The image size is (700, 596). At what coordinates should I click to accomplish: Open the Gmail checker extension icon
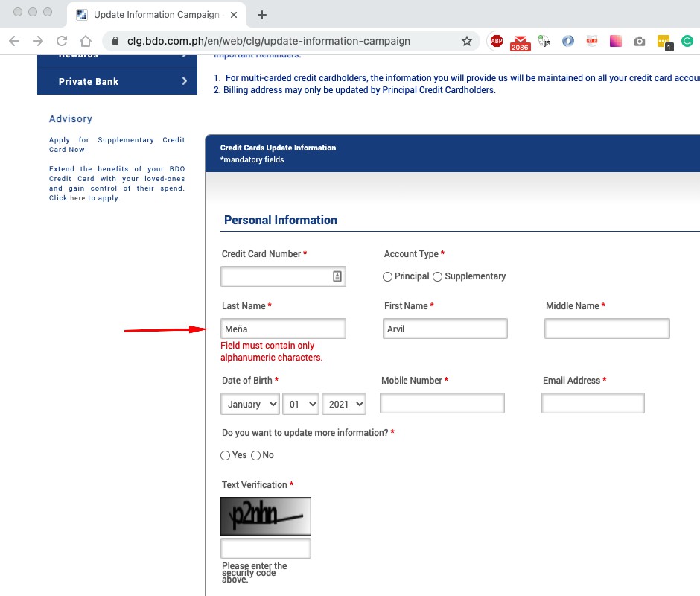(520, 42)
